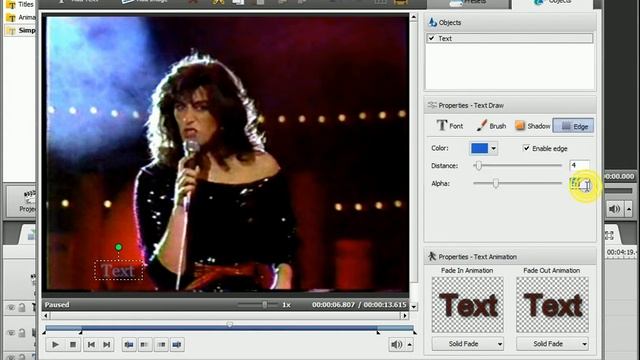This screenshot has height=360, width=640.
Task: Click the Distance slider handle
Action: [478, 165]
